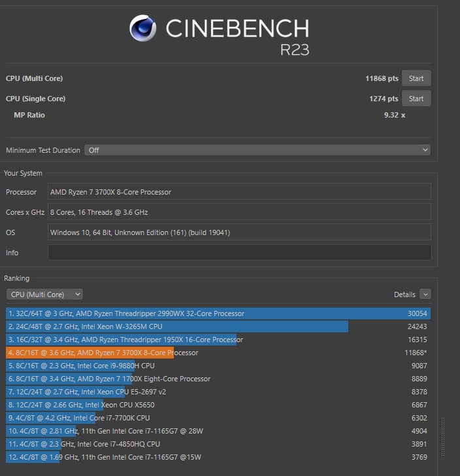This screenshot has height=476, width=460.
Task: Click the Cores x GHz field
Action: point(239,212)
